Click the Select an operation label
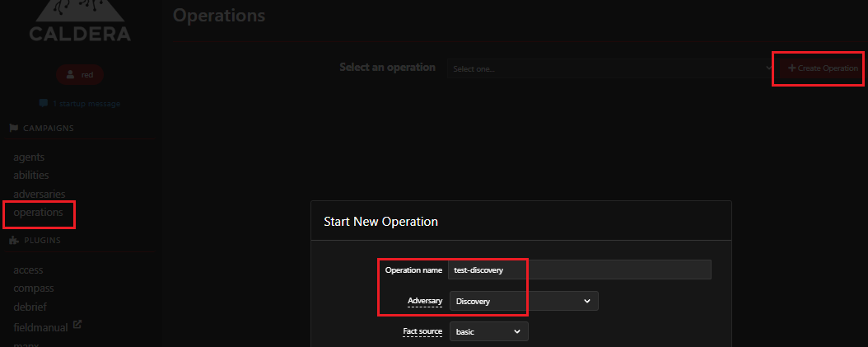This screenshot has width=868, height=347. pyautogui.click(x=388, y=67)
